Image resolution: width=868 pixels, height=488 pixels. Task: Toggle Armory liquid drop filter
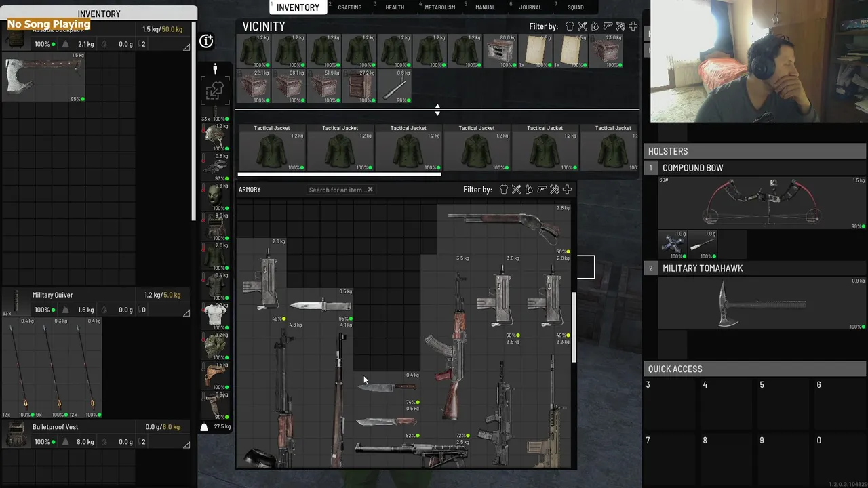coord(529,190)
